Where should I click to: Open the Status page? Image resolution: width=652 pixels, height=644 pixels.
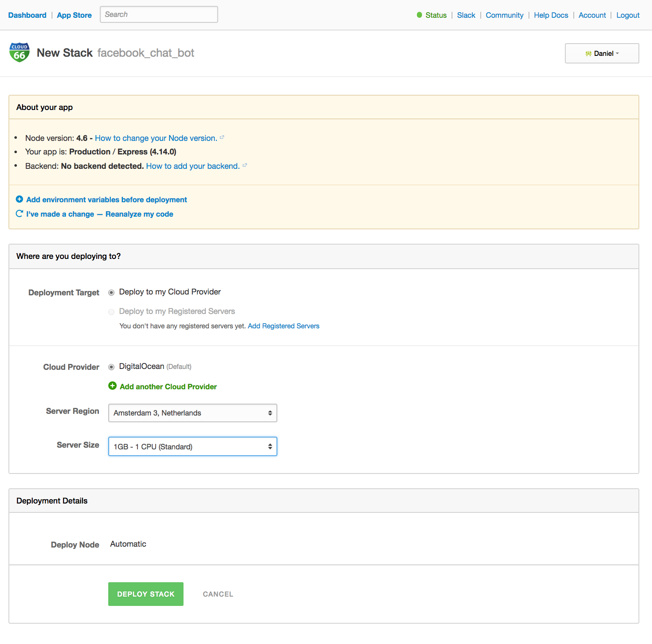[x=436, y=15]
